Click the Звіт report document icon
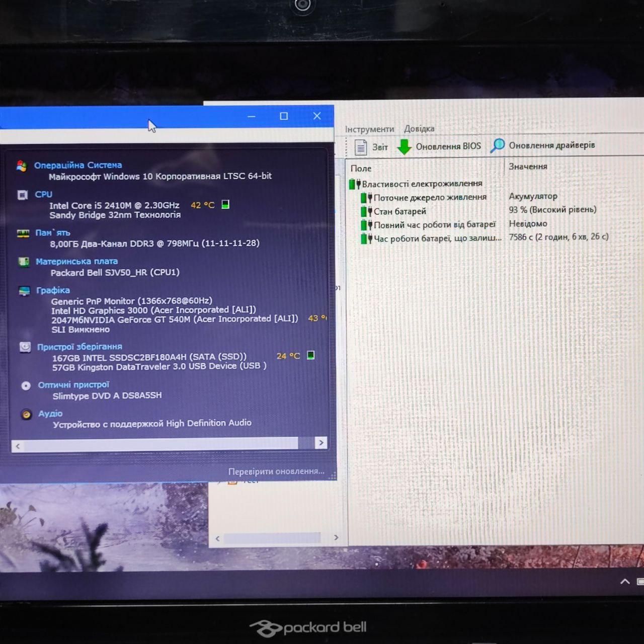 click(361, 147)
